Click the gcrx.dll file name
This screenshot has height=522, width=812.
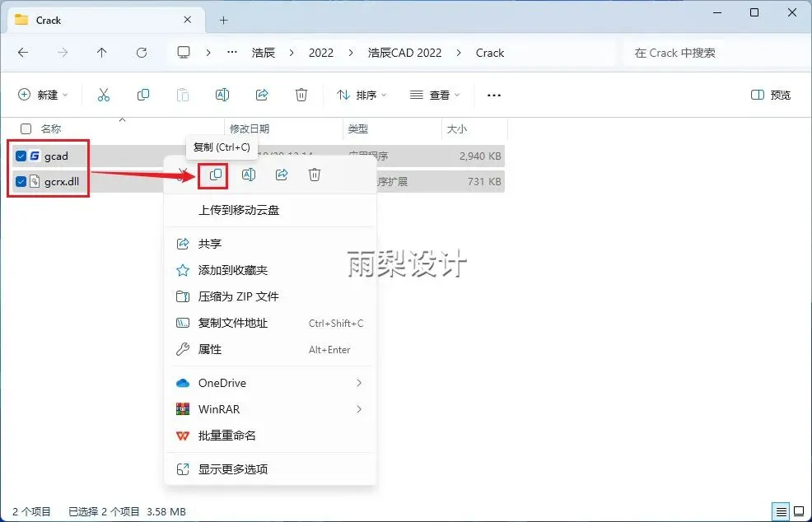62,182
